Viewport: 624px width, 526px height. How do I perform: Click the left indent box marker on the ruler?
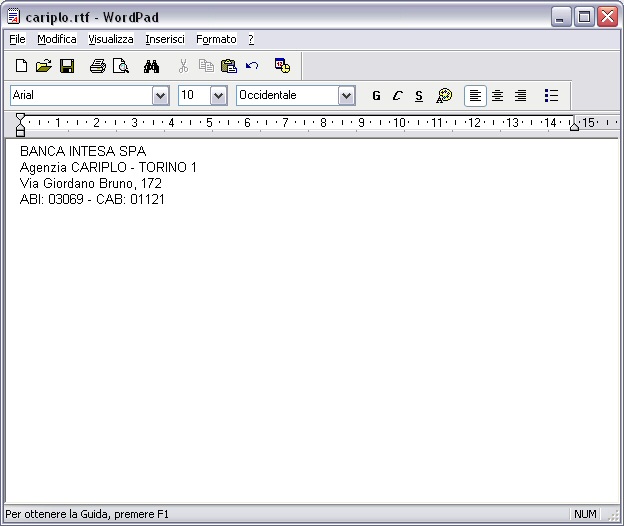coord(20,132)
